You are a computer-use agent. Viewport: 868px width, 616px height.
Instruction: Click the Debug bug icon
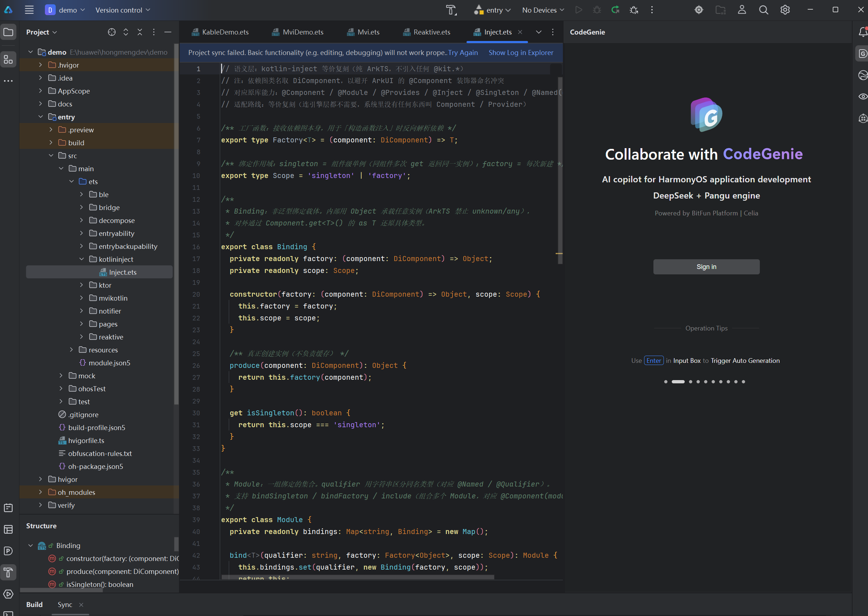coord(597,10)
